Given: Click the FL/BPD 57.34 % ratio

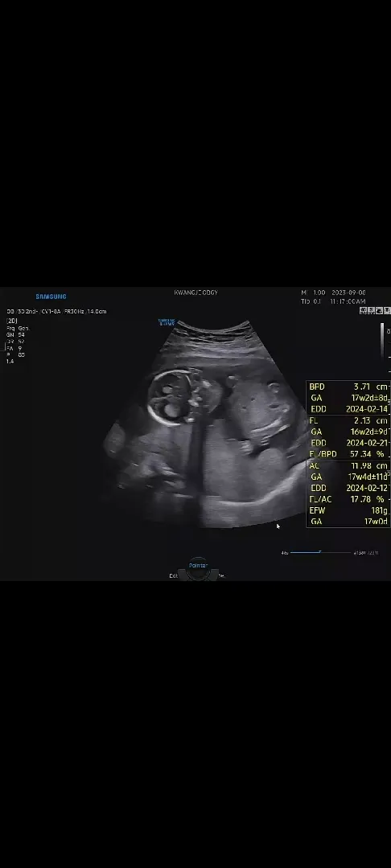Looking at the screenshot, I should pyautogui.click(x=348, y=454).
